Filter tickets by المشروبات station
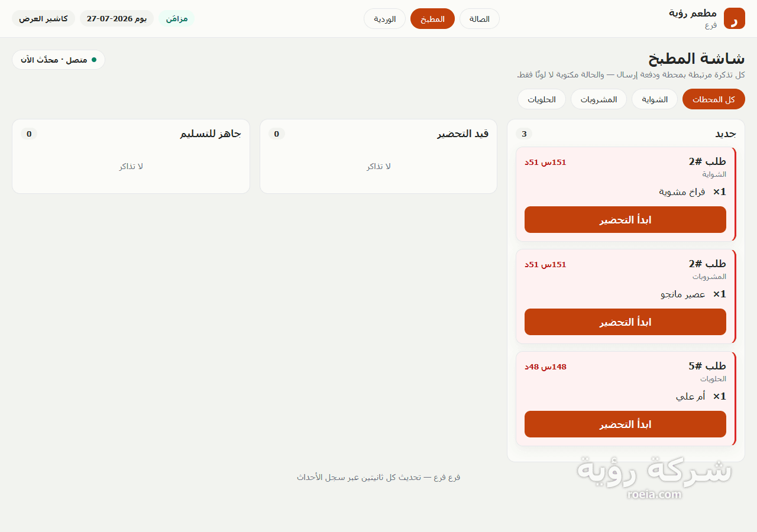757x532 pixels. point(599,99)
